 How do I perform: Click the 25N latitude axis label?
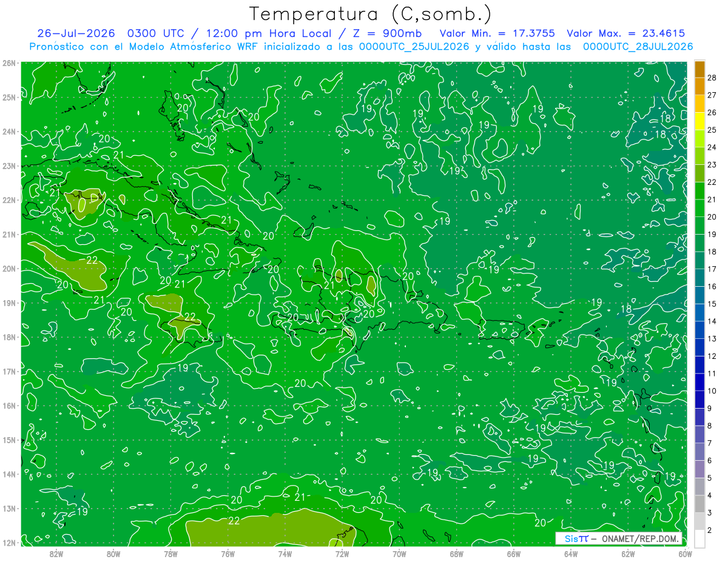[x=8, y=97]
